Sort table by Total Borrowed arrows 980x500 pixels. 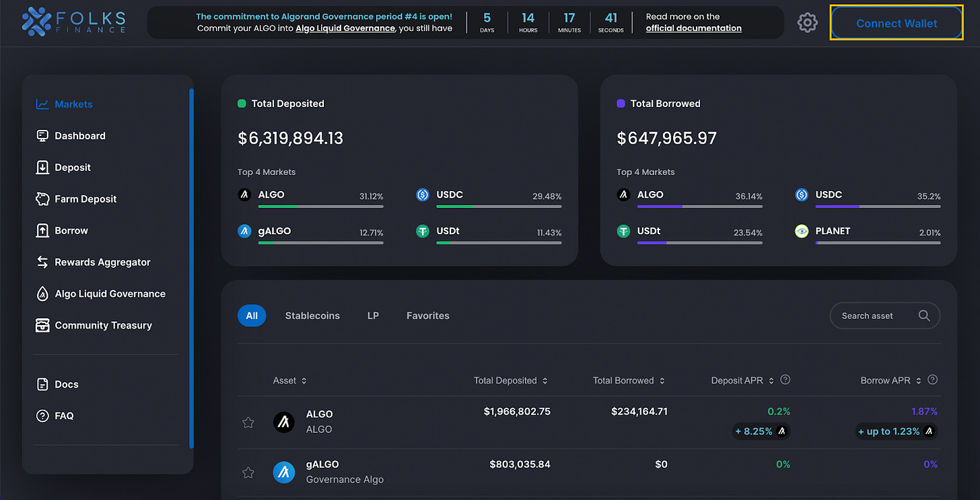[662, 381]
